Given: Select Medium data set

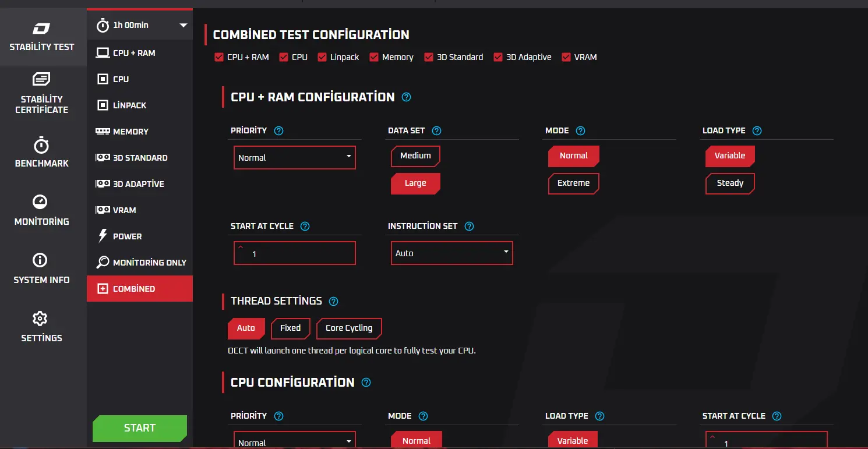Looking at the screenshot, I should click(415, 155).
